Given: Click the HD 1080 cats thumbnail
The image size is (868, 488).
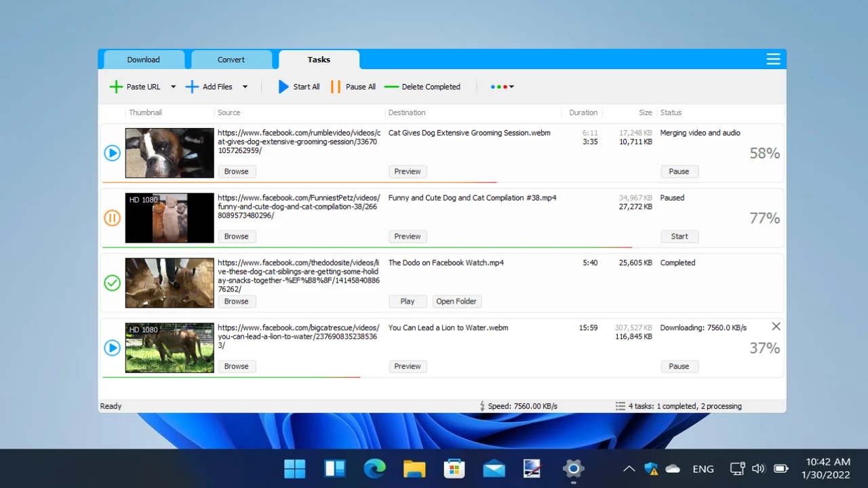Looking at the screenshot, I should click(170, 218).
